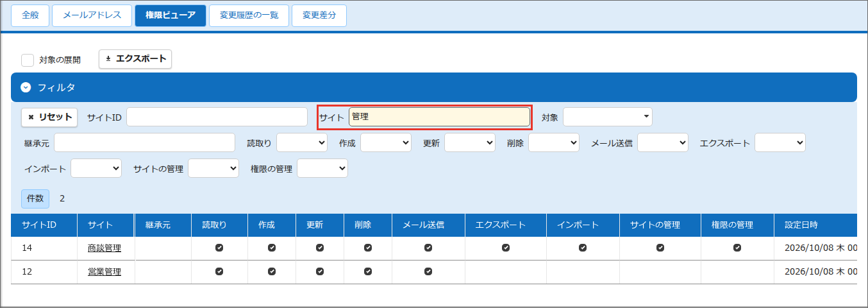Open the 削除 filter dropdown

tap(554, 142)
